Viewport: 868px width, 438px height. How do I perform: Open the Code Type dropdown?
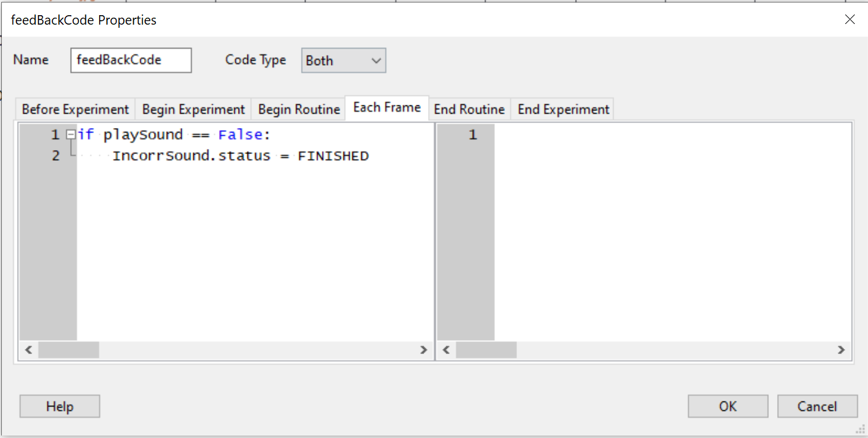[x=343, y=61]
